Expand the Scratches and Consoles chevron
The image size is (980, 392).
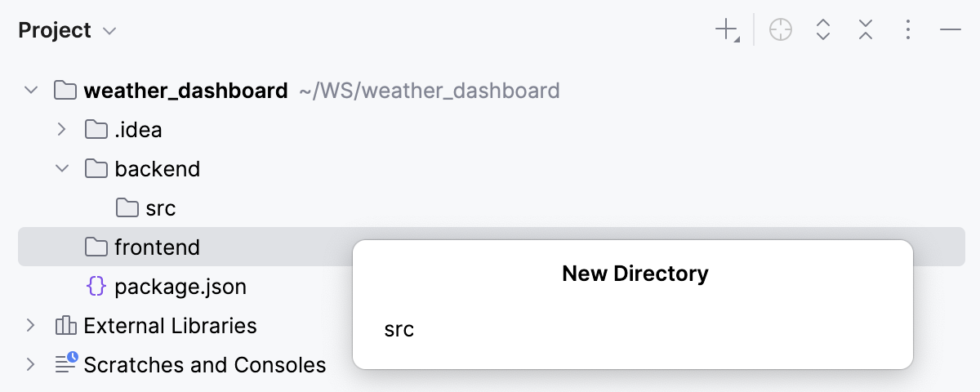click(30, 364)
